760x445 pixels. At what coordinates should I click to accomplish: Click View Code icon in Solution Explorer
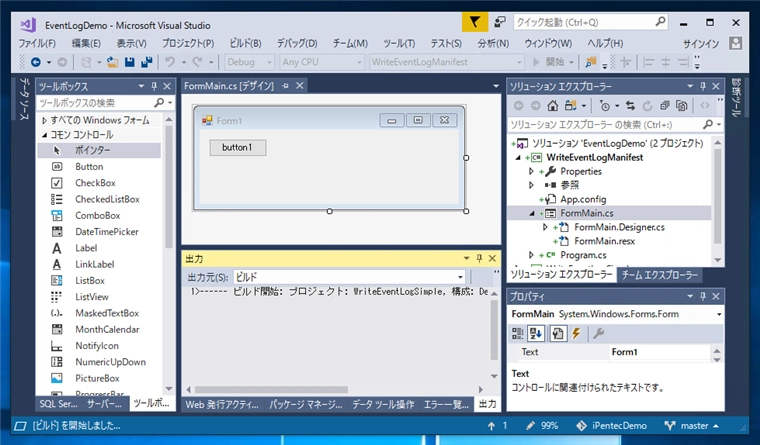coord(705,106)
